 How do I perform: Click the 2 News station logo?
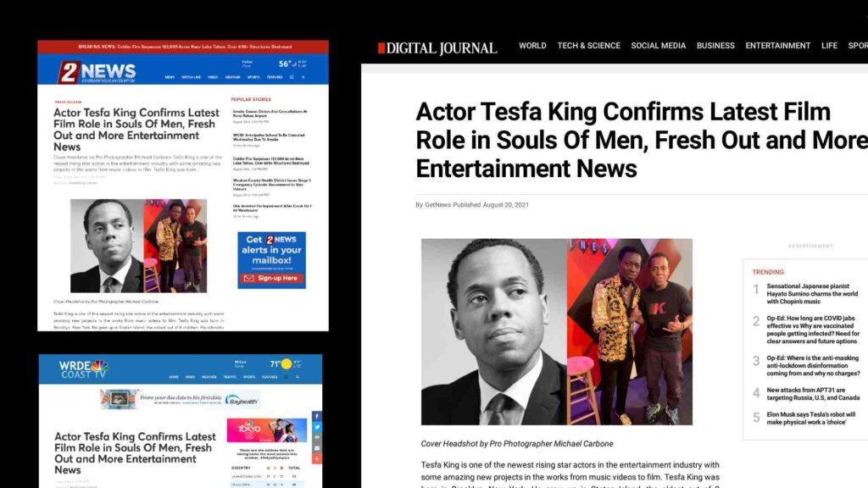[x=97, y=72]
